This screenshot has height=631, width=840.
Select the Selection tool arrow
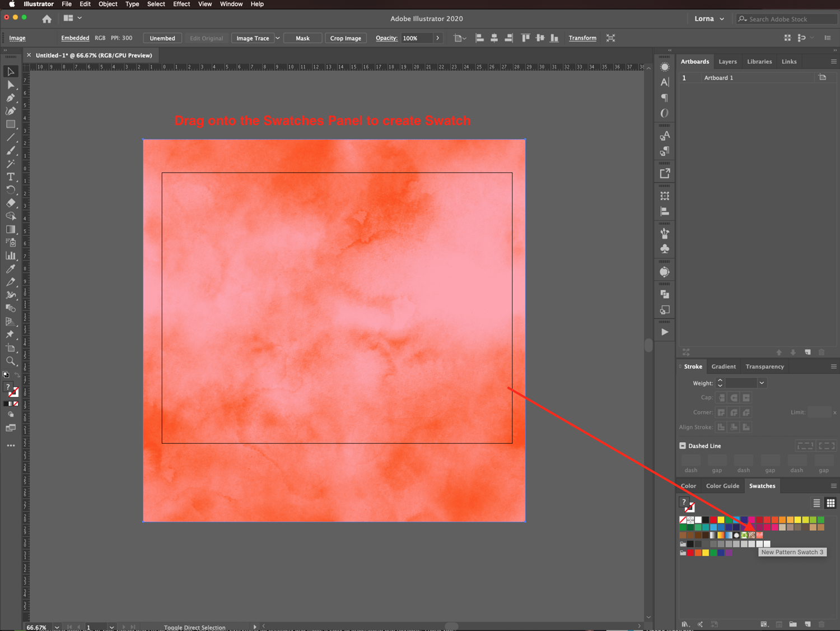click(11, 72)
